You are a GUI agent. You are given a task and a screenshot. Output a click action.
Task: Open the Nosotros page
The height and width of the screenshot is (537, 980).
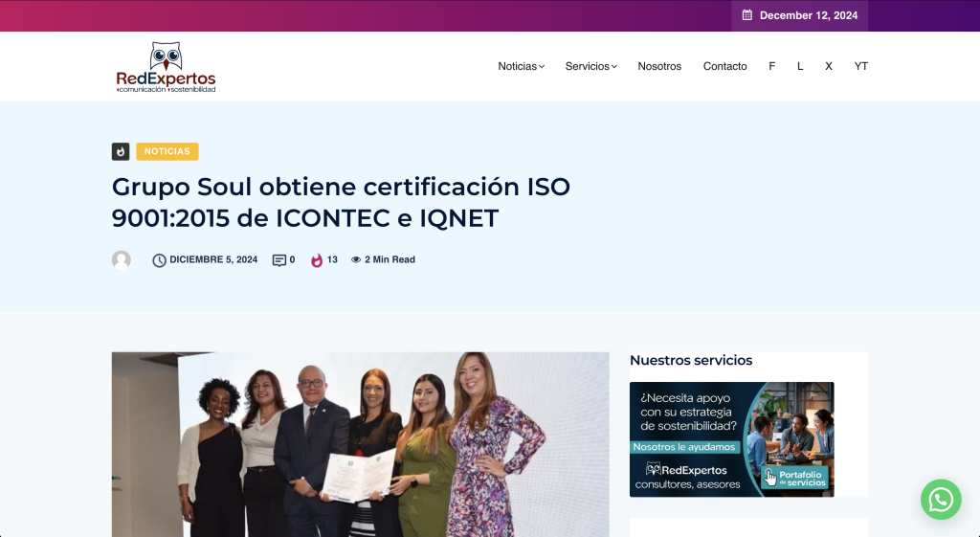click(659, 66)
